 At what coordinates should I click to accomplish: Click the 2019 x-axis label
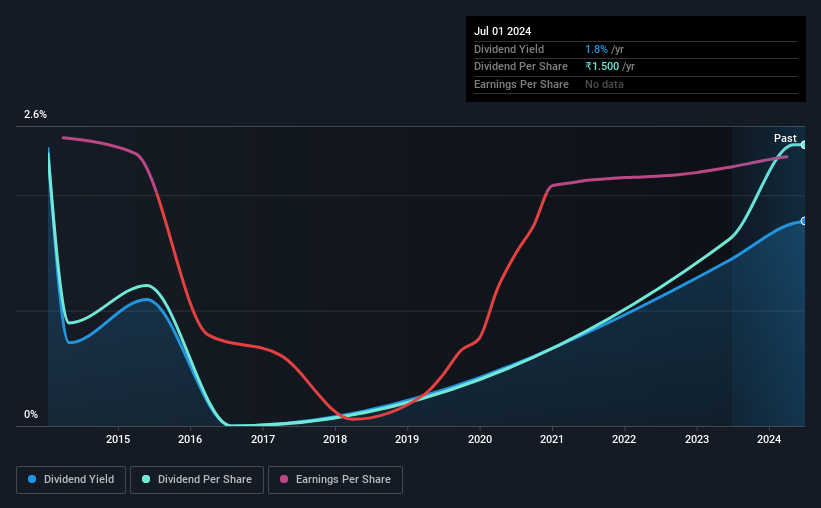coord(407,439)
